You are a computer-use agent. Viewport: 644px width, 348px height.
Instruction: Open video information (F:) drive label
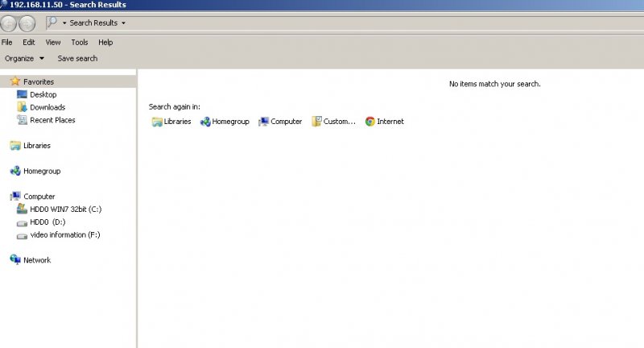pyautogui.click(x=65, y=234)
